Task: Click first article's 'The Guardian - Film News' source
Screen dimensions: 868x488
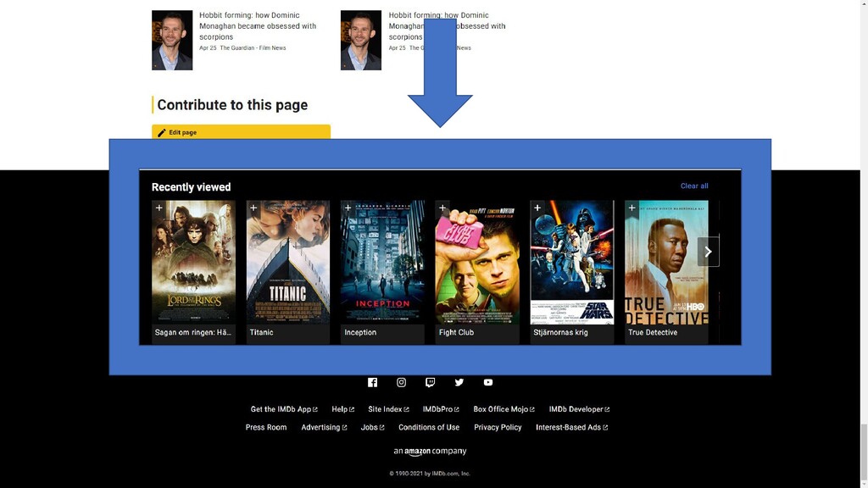Action: (x=253, y=48)
